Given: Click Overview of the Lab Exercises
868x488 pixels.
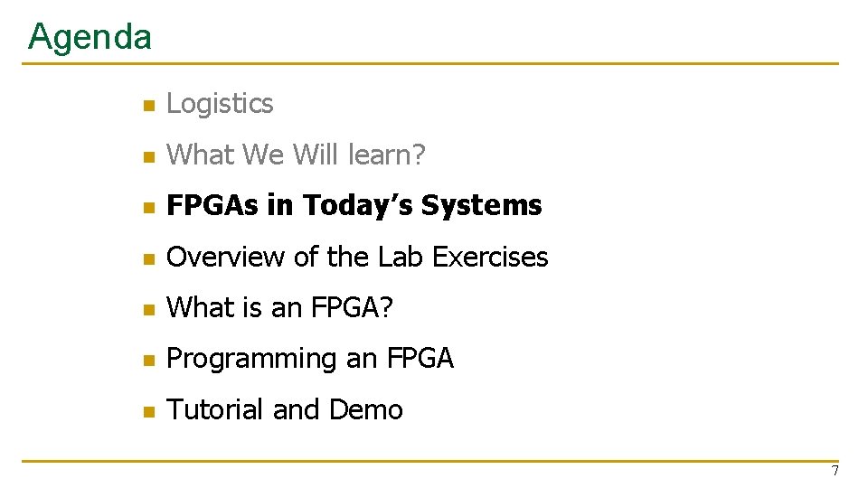Looking at the screenshot, I should (x=357, y=257).
